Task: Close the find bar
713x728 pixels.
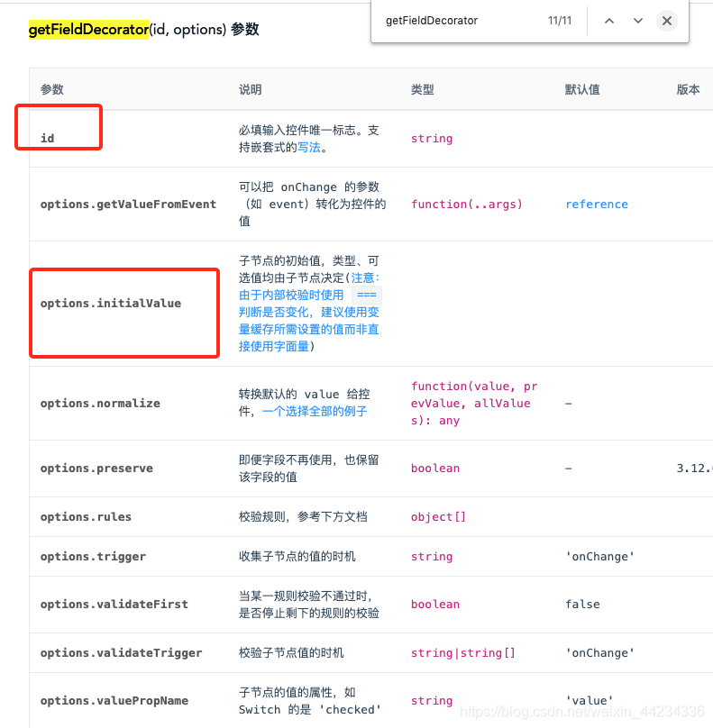Action: (666, 21)
